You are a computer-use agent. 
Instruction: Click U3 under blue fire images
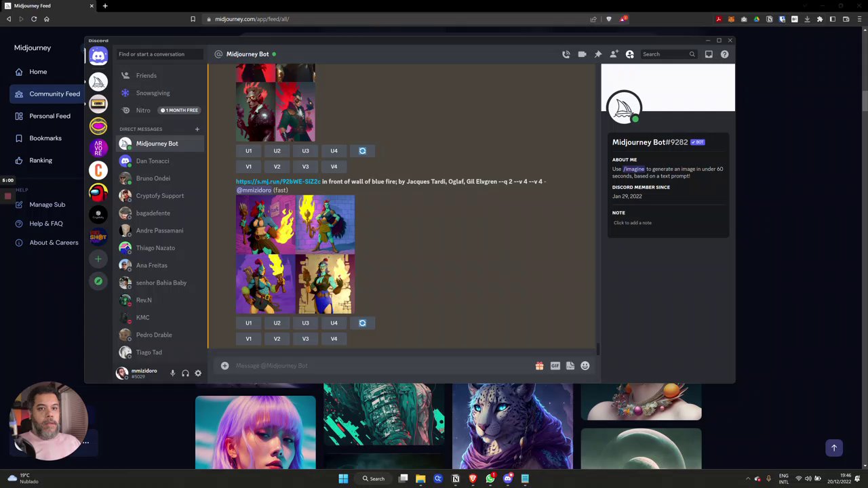pos(305,323)
